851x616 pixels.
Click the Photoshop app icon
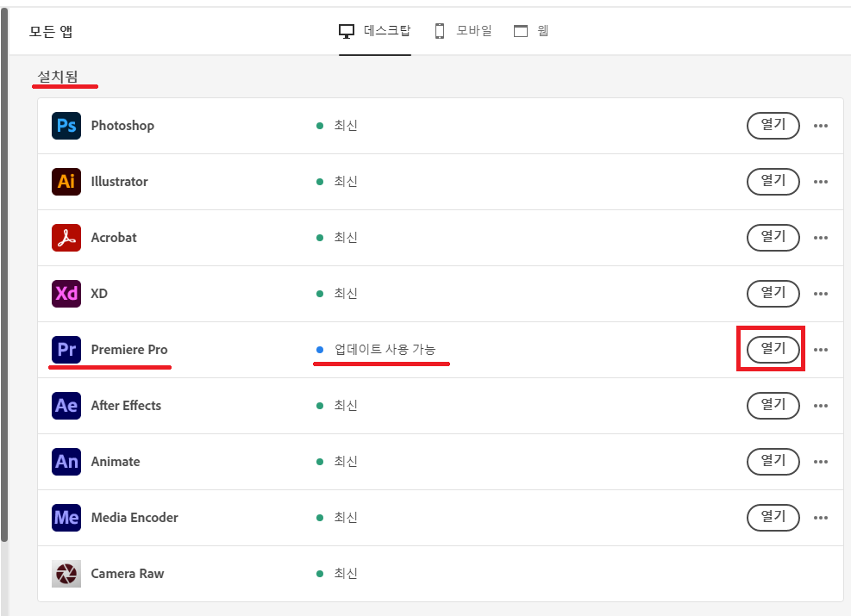(66, 126)
